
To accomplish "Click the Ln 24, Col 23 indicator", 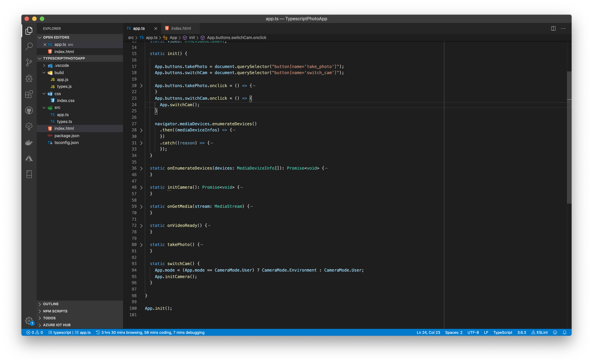I will (428, 332).
